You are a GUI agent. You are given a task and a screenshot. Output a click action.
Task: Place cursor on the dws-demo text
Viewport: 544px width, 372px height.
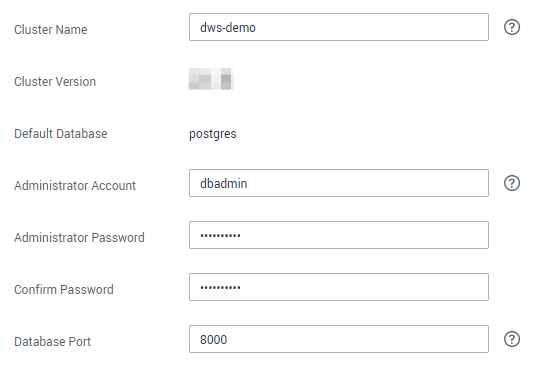[228, 27]
